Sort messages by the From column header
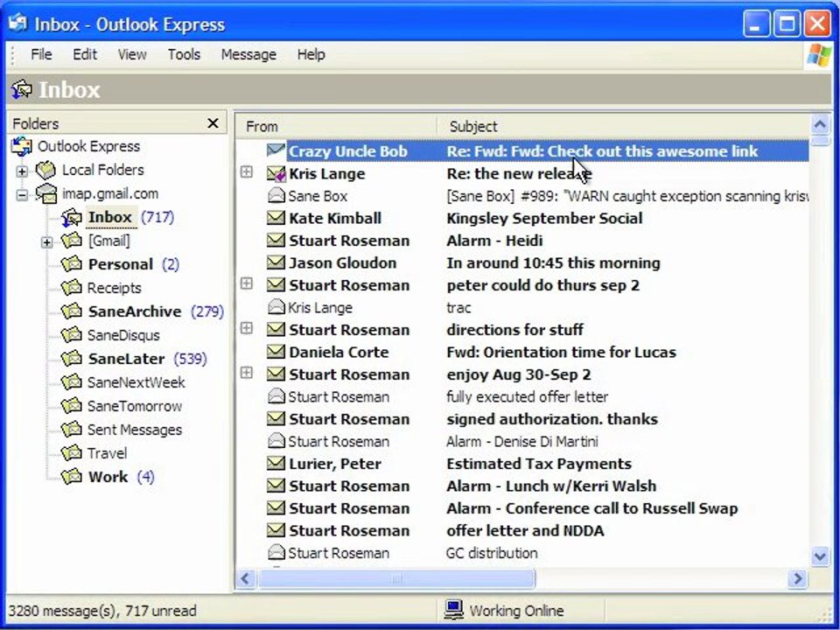This screenshot has height=630, width=840. [x=336, y=126]
